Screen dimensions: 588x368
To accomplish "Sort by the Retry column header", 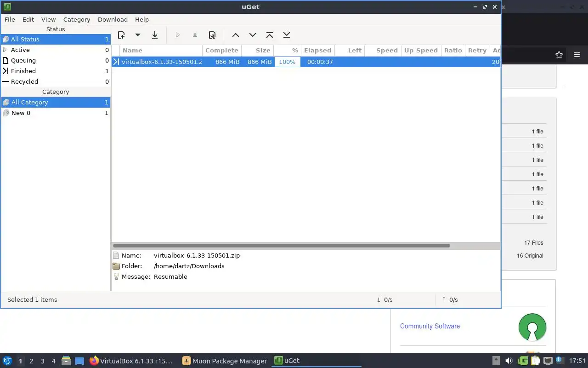I will click(477, 50).
